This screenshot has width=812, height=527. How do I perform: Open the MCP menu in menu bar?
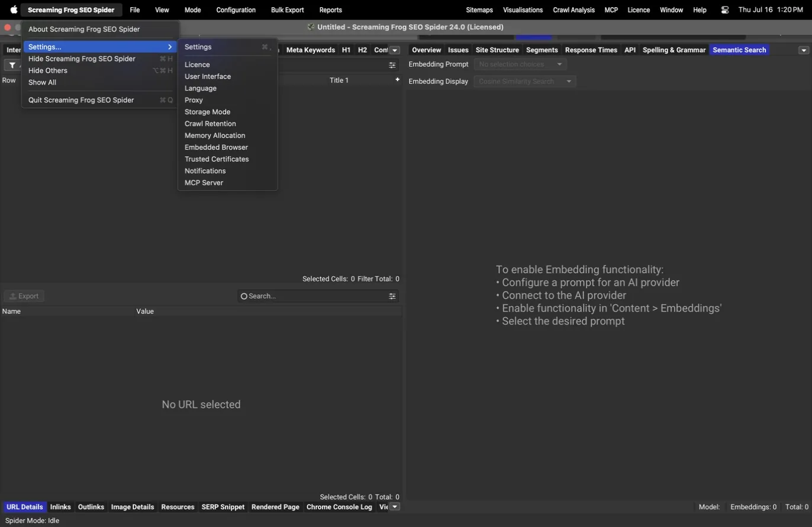coord(611,10)
